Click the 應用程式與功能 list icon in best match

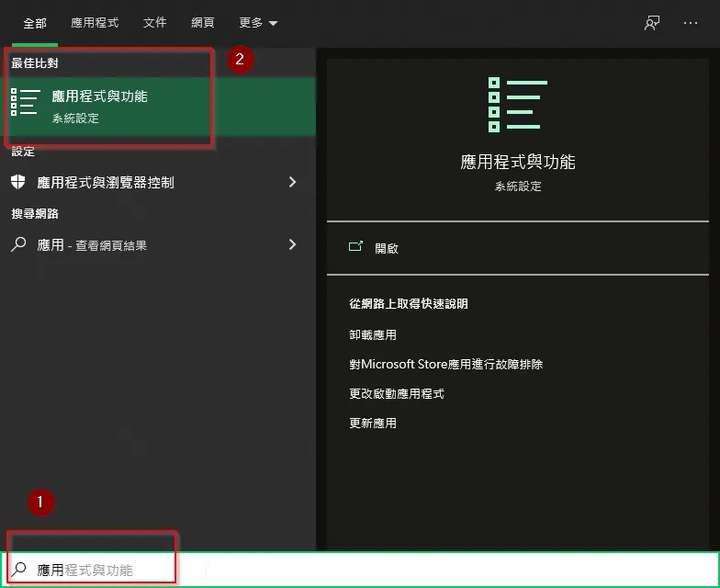(26, 106)
